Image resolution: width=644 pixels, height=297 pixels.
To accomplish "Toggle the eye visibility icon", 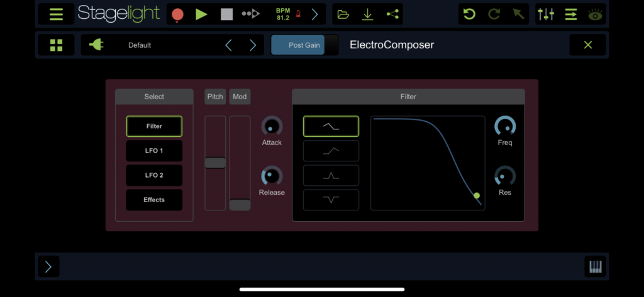I will tap(595, 15).
